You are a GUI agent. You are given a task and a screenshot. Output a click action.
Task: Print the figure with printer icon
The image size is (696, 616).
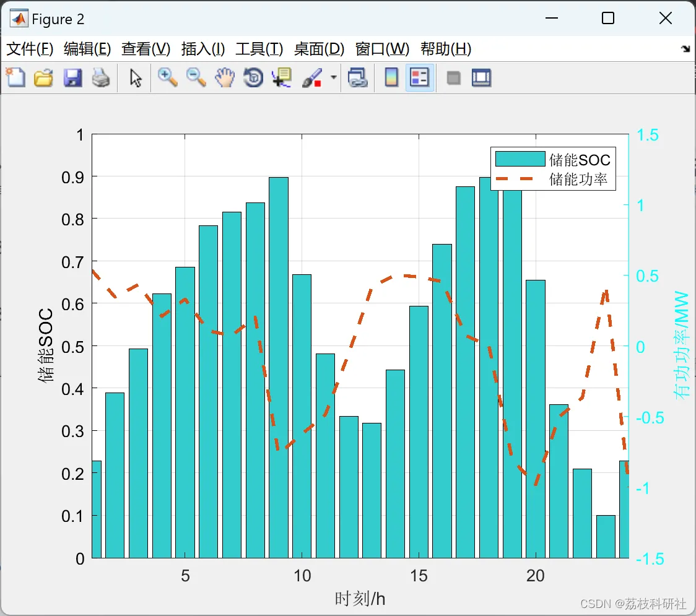pyautogui.click(x=101, y=77)
